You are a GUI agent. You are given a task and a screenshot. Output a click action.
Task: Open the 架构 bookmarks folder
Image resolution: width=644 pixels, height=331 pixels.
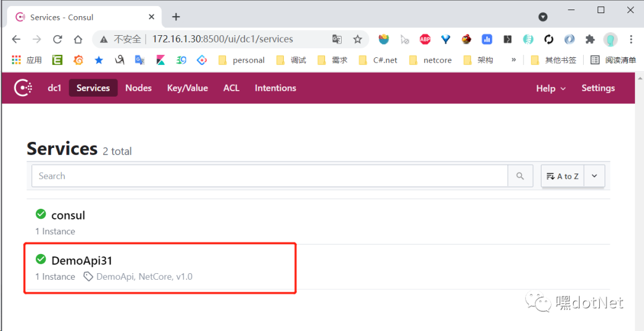click(x=478, y=60)
